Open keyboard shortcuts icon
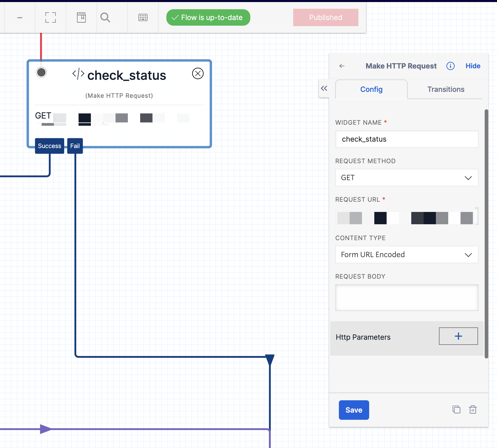Image resolution: width=497 pixels, height=448 pixels. [x=143, y=18]
